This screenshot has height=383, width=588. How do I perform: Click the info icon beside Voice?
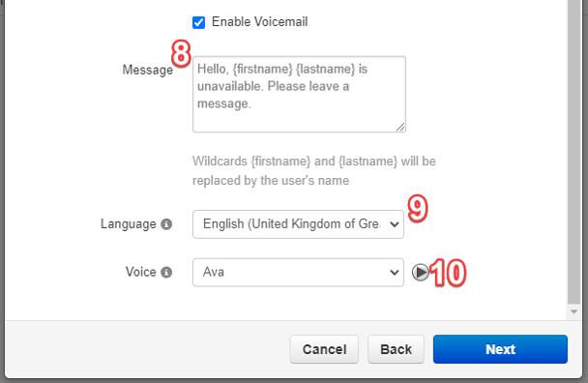point(166,272)
